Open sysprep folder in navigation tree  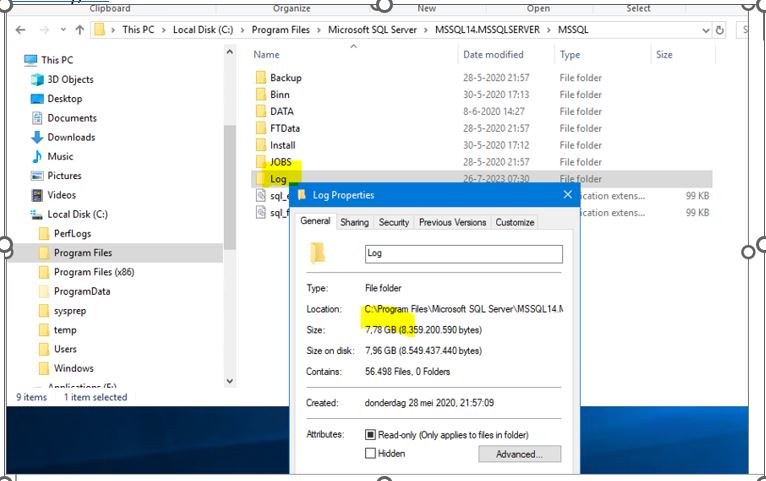click(x=70, y=311)
